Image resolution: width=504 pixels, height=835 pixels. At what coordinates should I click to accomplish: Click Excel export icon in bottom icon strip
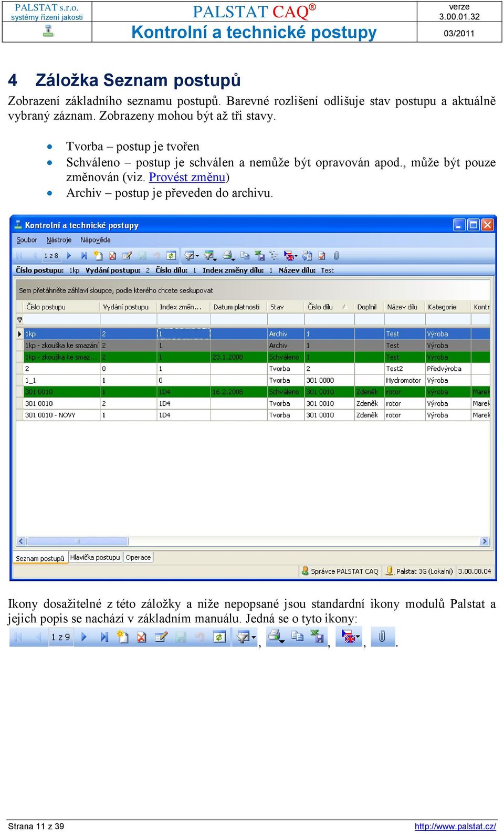(317, 636)
